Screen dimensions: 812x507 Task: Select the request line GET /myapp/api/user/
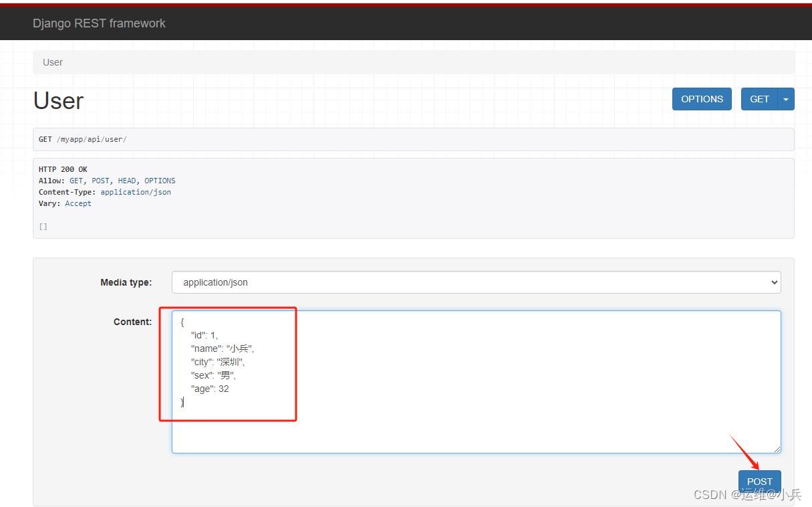tap(82, 139)
